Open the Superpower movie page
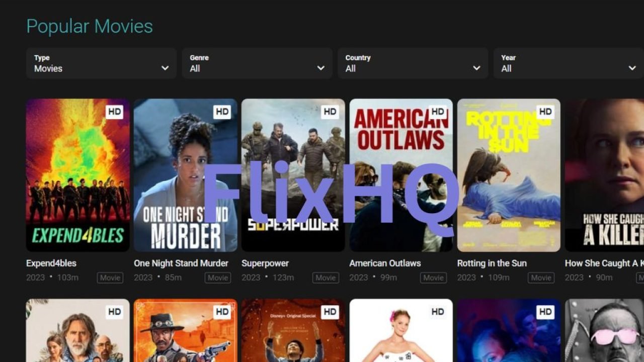Viewport: 644px width, 362px height. click(x=265, y=263)
